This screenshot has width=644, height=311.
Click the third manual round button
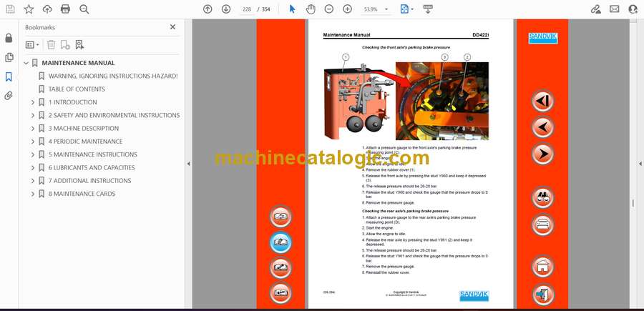click(x=281, y=267)
